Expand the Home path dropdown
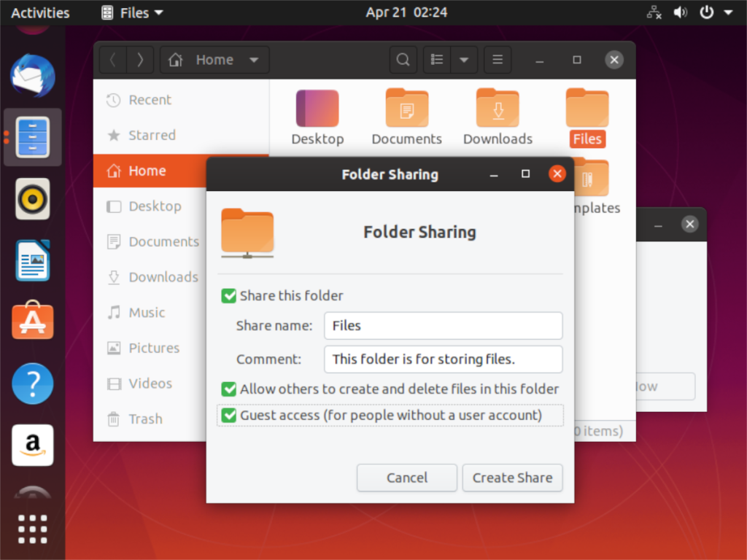Image resolution: width=747 pixels, height=560 pixels. 253,60
